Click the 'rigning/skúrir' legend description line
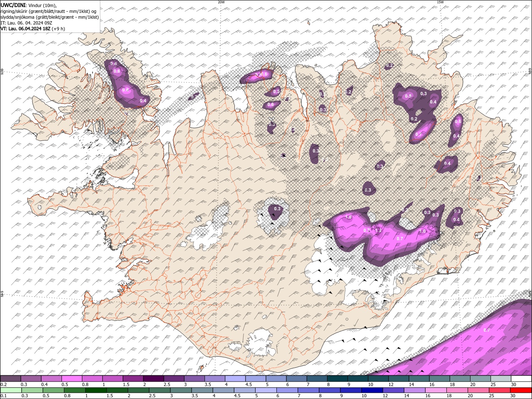 point(49,11)
